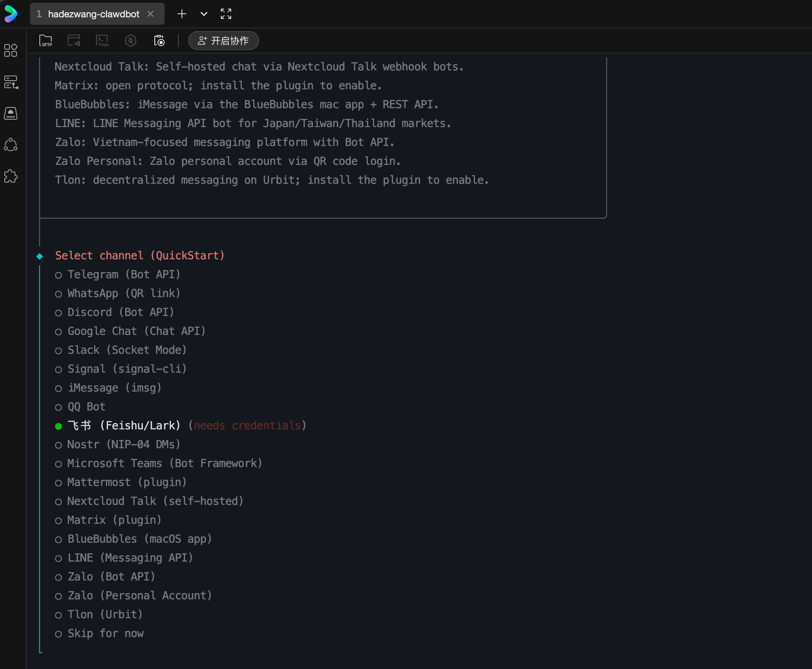Enter fullscreen with the expand icon
Screen dimensions: 812x669
click(226, 14)
